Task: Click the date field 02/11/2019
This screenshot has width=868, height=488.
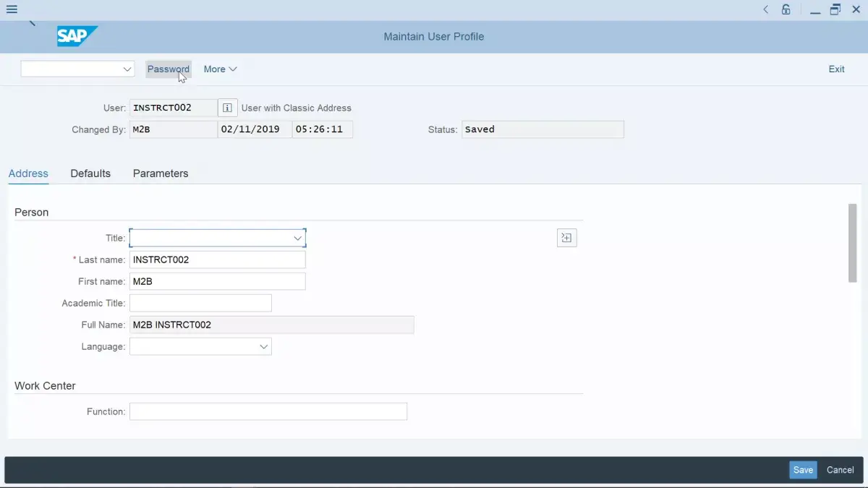Action: pos(255,129)
